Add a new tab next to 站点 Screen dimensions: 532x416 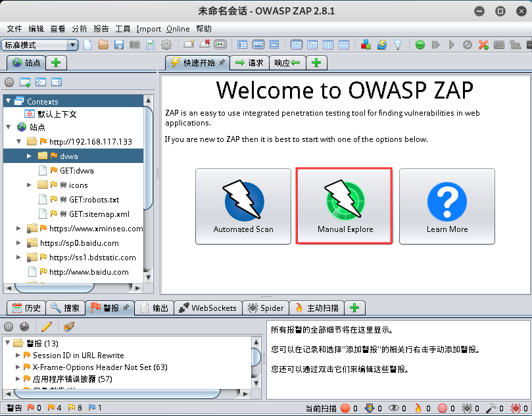[56, 62]
